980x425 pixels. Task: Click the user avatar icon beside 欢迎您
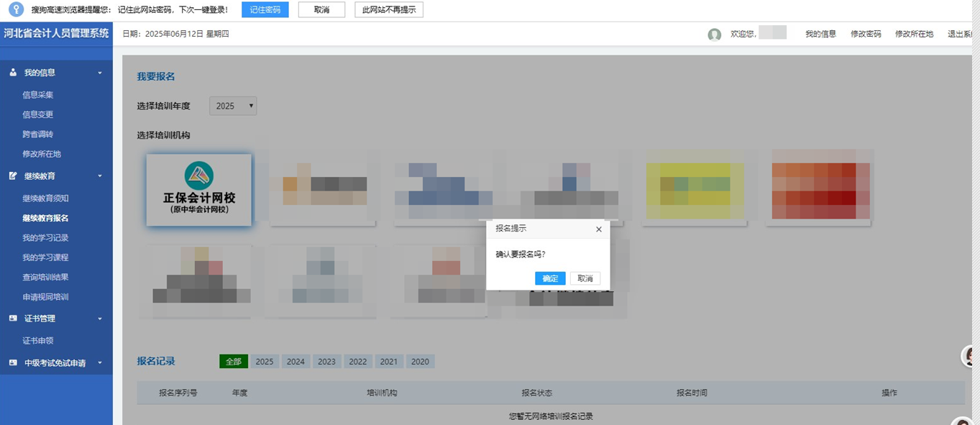[x=714, y=34]
